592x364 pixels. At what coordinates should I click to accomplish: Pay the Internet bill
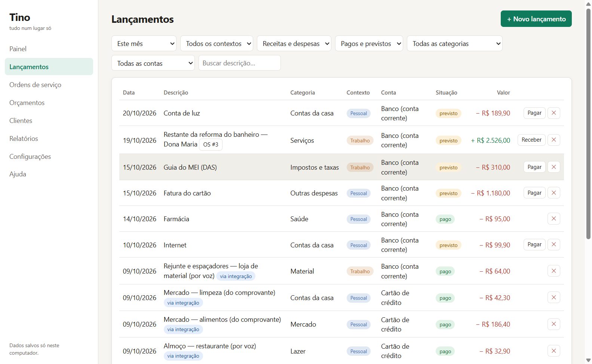pyautogui.click(x=534, y=244)
